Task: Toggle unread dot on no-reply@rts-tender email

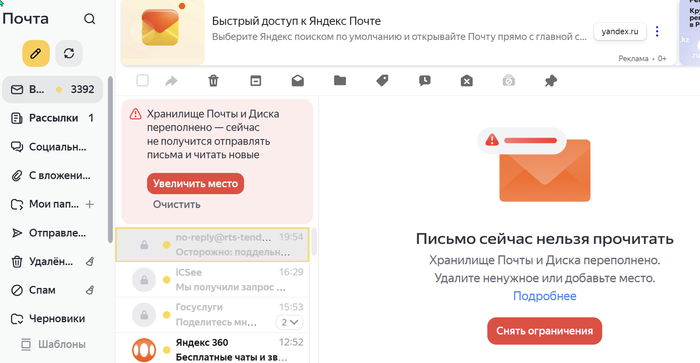Action: 167,245
